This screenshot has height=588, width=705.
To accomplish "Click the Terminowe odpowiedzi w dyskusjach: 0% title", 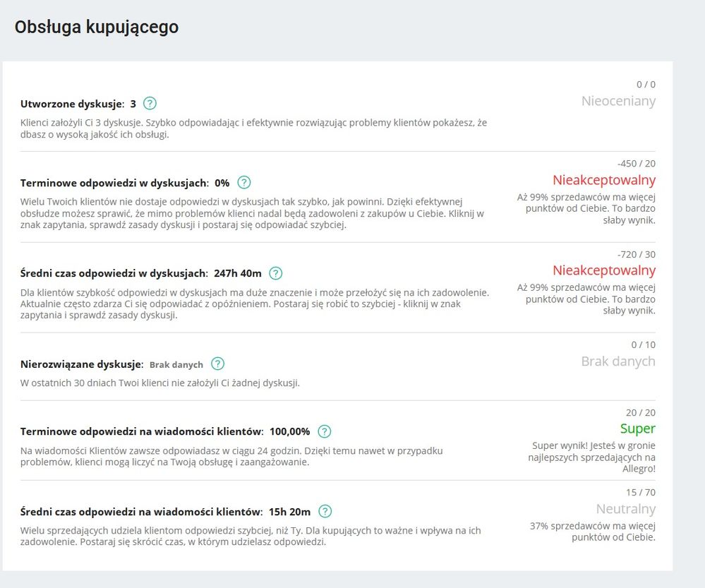I will click(125, 183).
